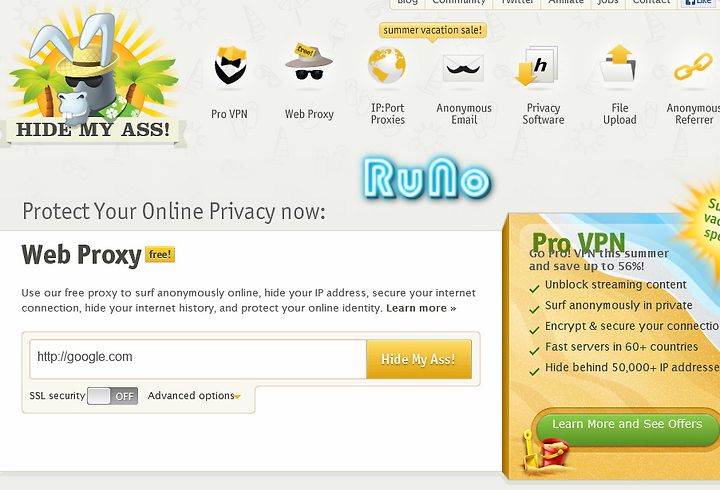Click the yellow Hide My Ass! button
This screenshot has height=490, width=720.
tap(419, 359)
